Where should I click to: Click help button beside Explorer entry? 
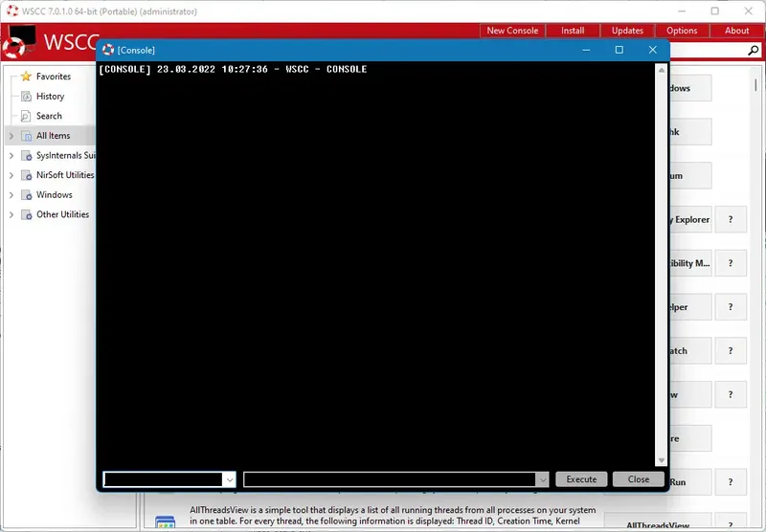pyautogui.click(x=731, y=220)
